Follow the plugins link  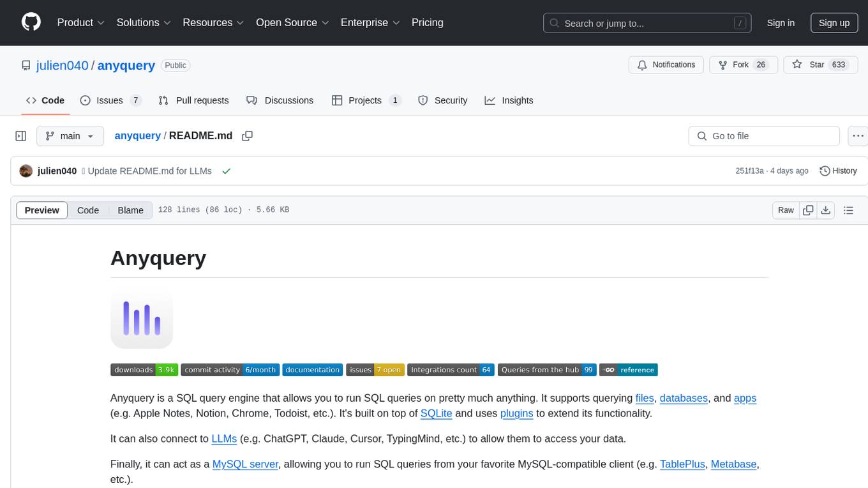pyautogui.click(x=517, y=413)
